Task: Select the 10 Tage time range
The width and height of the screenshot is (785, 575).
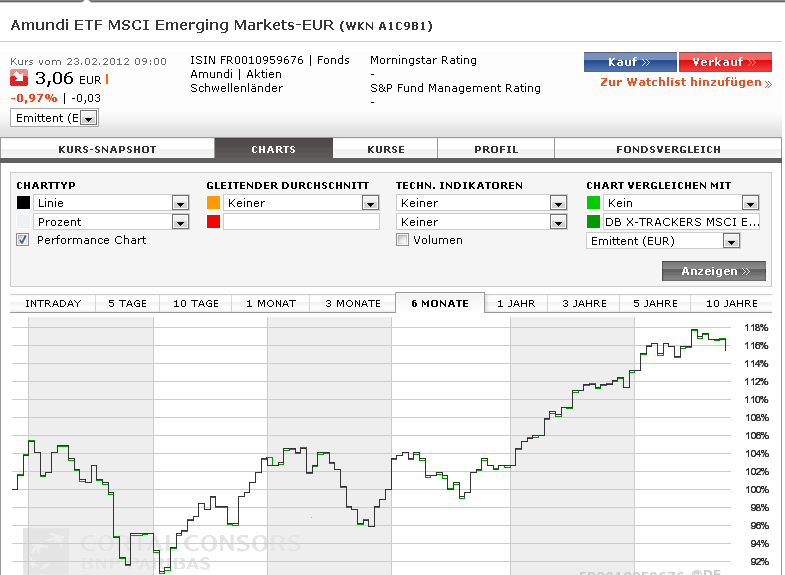Action: point(196,303)
